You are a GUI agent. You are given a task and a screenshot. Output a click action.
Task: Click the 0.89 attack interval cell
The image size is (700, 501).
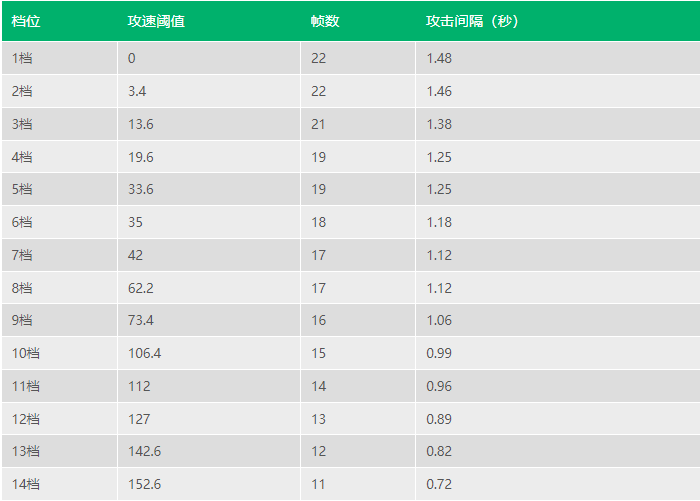pos(558,419)
